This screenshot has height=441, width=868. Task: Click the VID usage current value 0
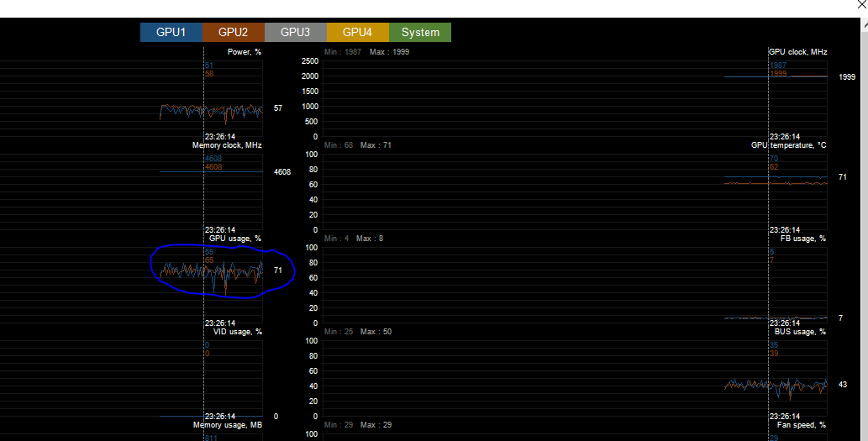click(276, 417)
